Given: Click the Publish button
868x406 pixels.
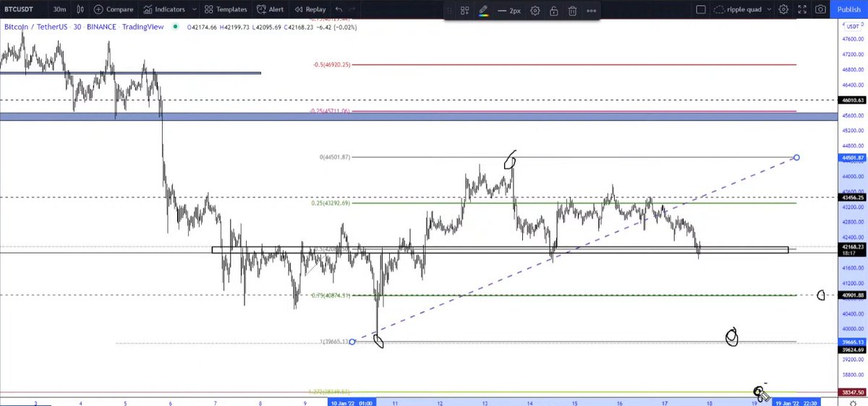Looking at the screenshot, I should point(848,9).
